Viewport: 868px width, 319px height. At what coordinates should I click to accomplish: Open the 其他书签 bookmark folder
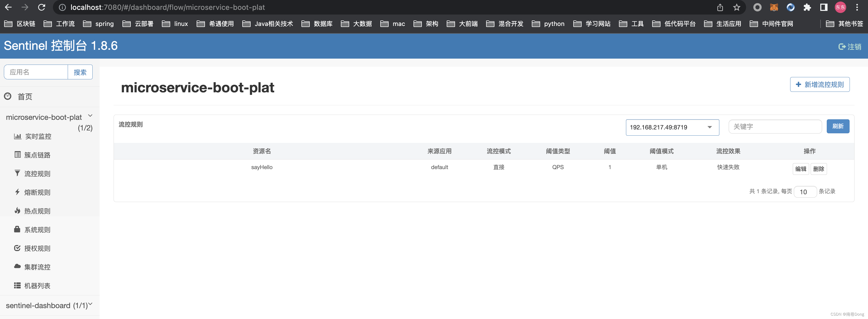point(844,24)
